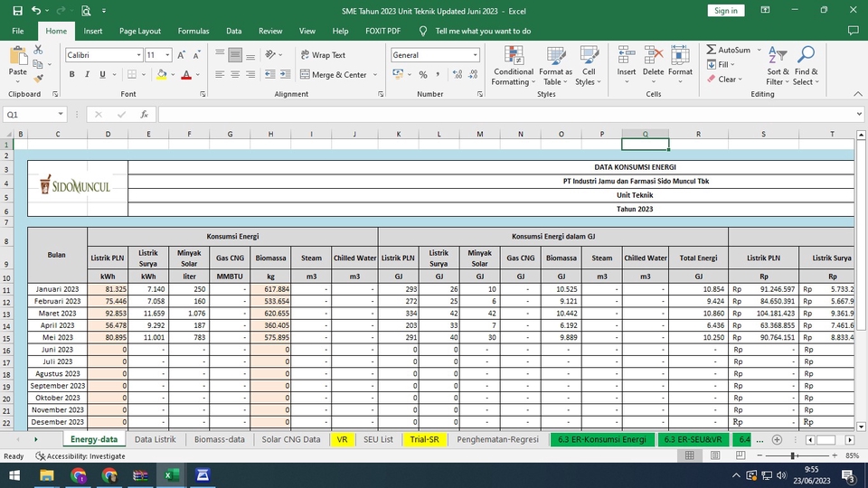
Task: Increase the cell indent
Action: [286, 74]
